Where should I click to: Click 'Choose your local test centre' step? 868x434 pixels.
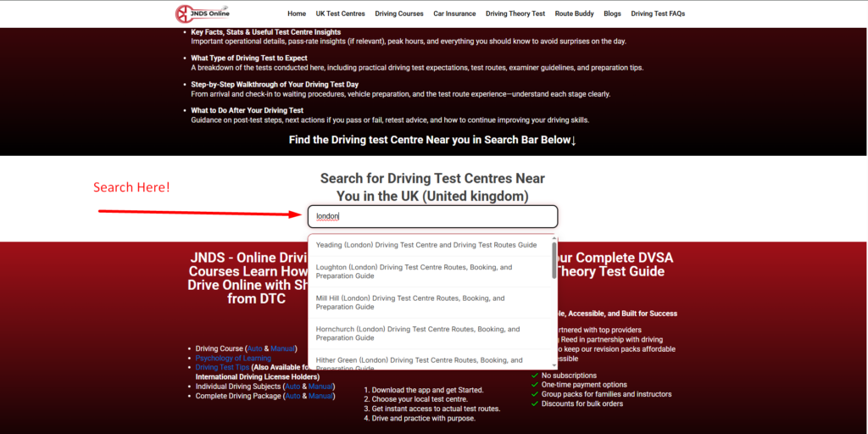(x=415, y=399)
